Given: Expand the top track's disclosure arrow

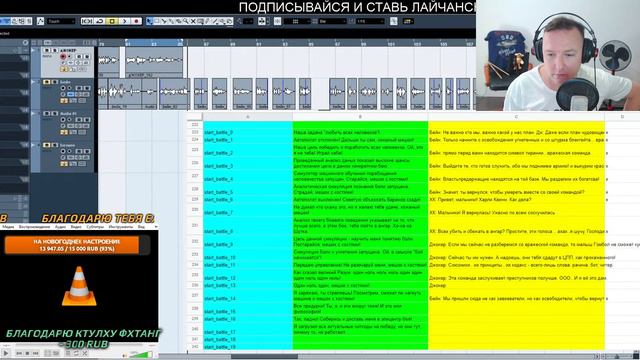Looking at the screenshot, I should (x=33, y=50).
